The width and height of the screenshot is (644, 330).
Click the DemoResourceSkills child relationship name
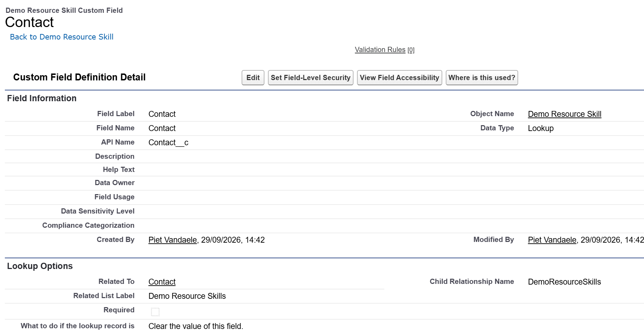[x=564, y=282]
